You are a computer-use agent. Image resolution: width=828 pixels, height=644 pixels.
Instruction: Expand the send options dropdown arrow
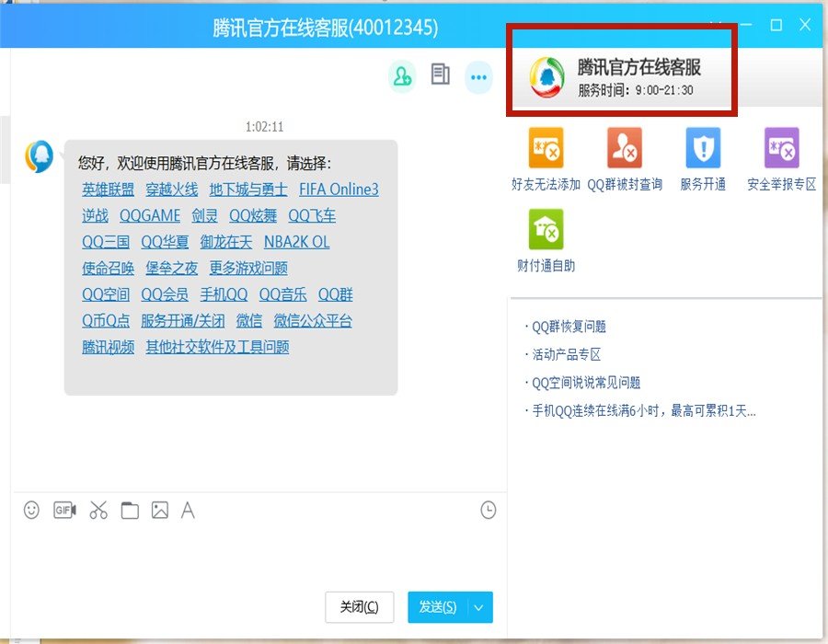(x=478, y=607)
